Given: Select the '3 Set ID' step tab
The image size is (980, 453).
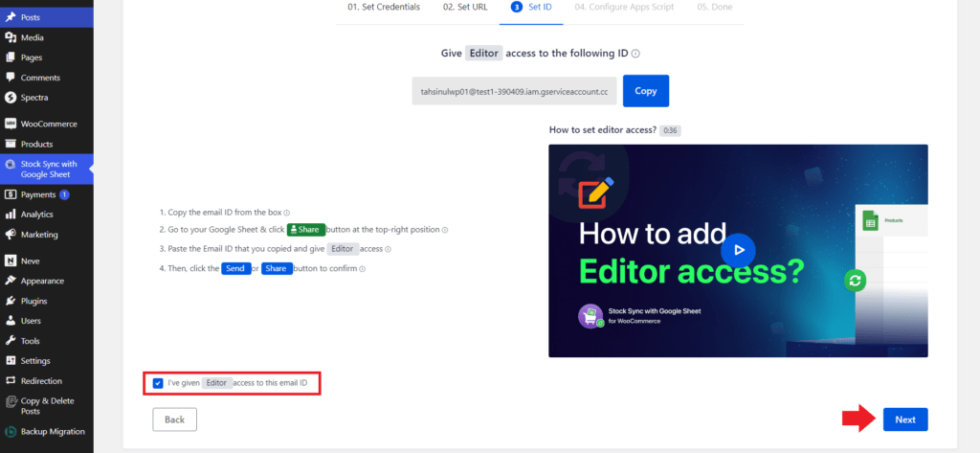Looking at the screenshot, I should tap(531, 7).
